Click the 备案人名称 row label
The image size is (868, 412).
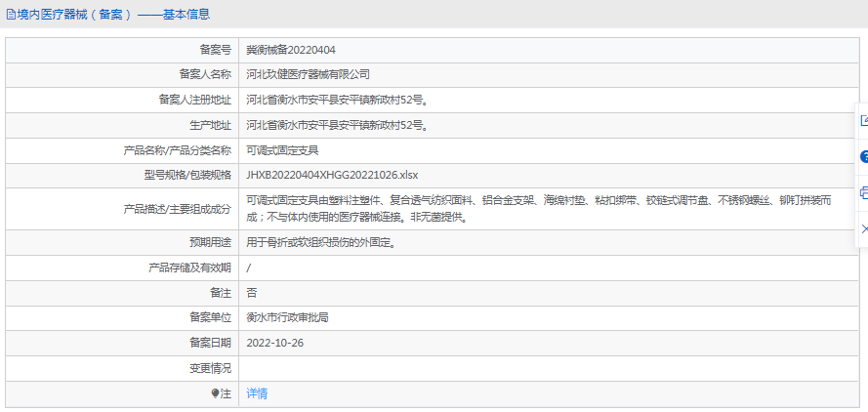point(205,75)
